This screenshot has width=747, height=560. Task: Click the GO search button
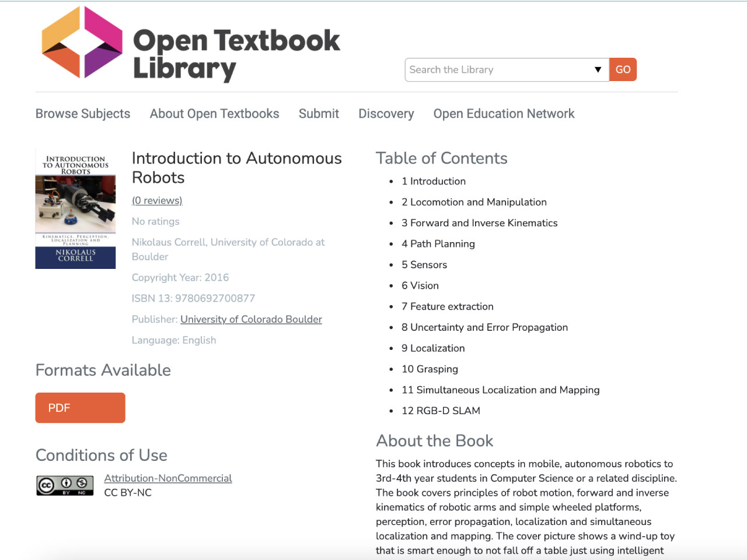click(623, 69)
